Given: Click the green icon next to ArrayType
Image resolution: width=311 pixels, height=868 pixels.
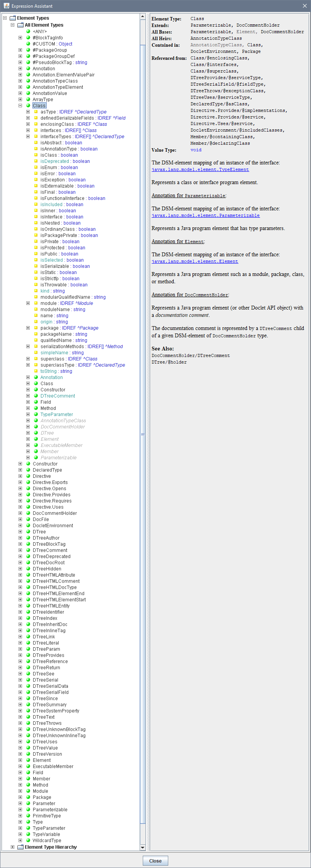Looking at the screenshot, I should point(28,100).
